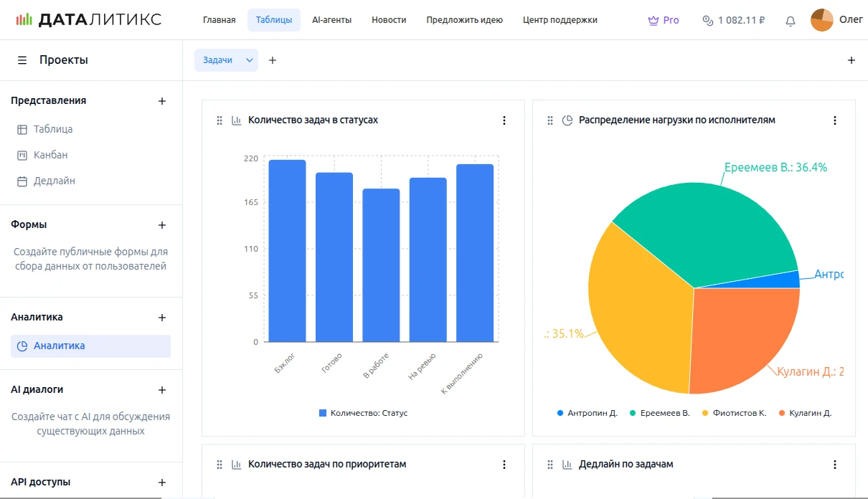Viewport: 868px width, 499px height.
Task: Open the three-dot menu of Распределение нагрузки chart
Action: click(835, 120)
